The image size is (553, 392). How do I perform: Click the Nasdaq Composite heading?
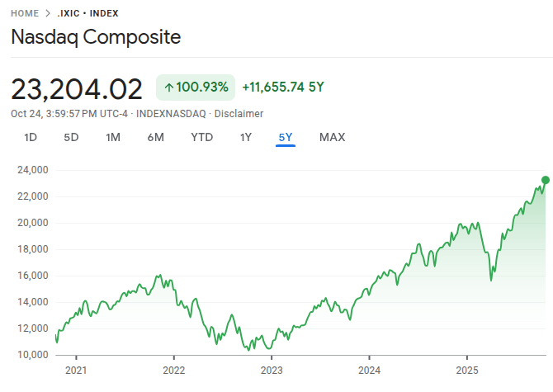tap(96, 38)
